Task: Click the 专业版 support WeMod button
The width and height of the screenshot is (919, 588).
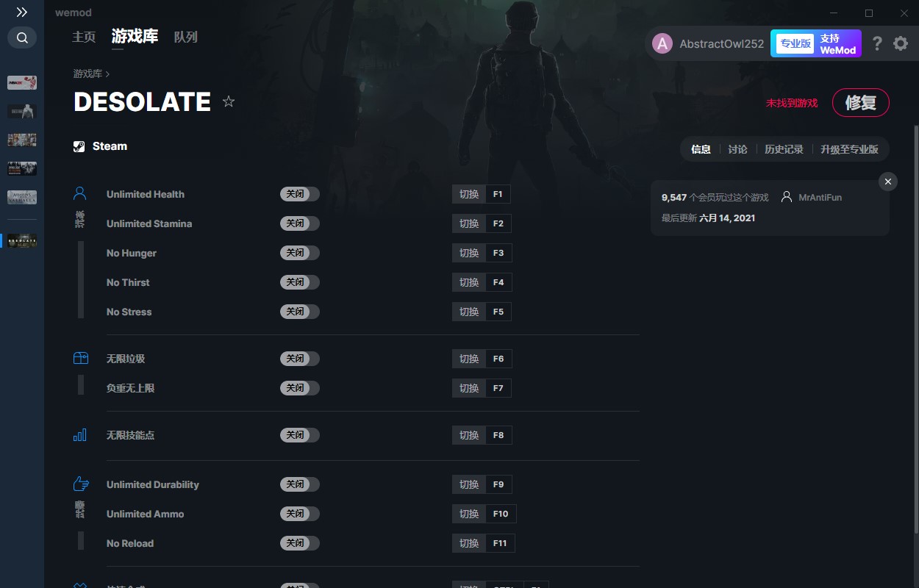Action: coord(815,43)
